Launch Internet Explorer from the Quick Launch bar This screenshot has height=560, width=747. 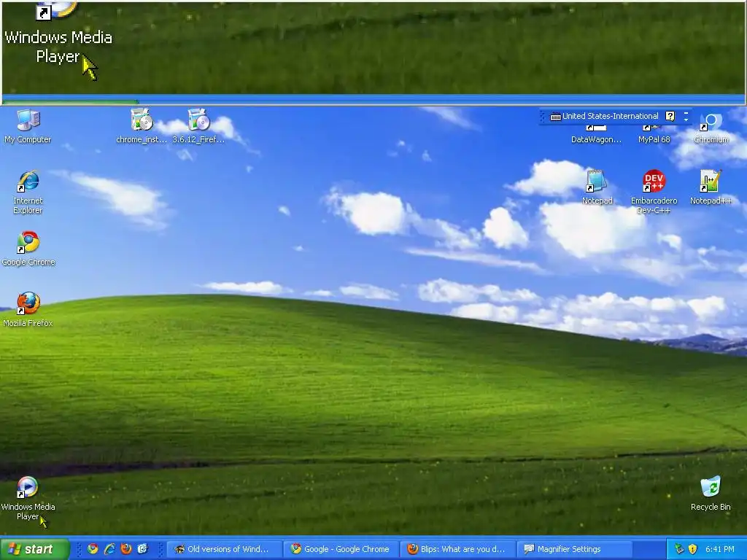[109, 549]
